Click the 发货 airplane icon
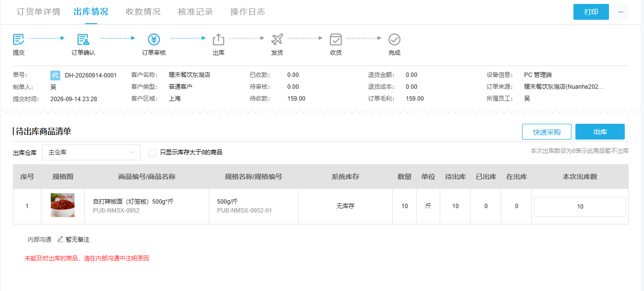Image resolution: width=644 pixels, height=291 pixels. tap(277, 39)
